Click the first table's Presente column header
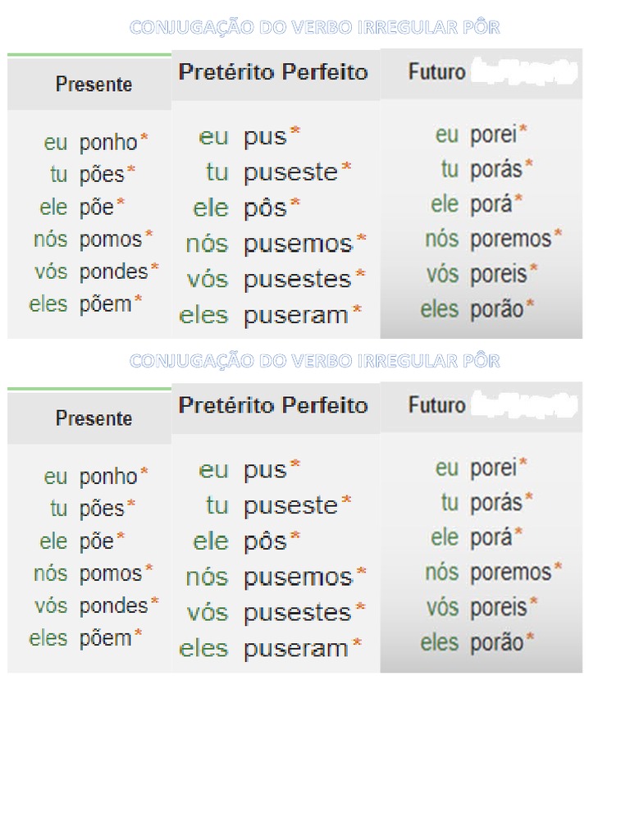 (x=94, y=84)
